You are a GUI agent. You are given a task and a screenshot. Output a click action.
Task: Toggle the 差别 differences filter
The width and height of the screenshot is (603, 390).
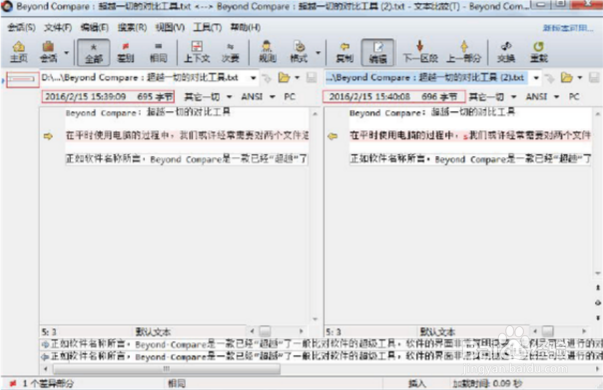click(125, 52)
